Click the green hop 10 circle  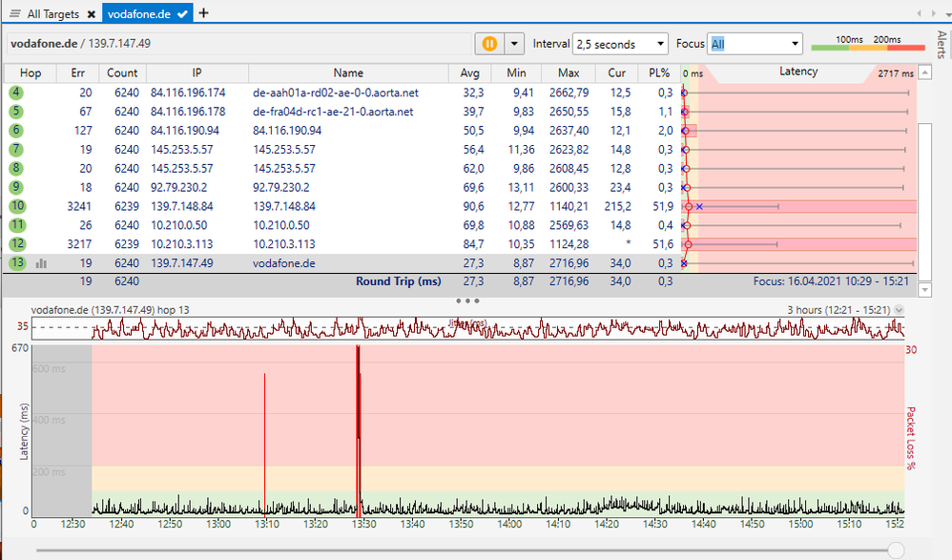17,206
